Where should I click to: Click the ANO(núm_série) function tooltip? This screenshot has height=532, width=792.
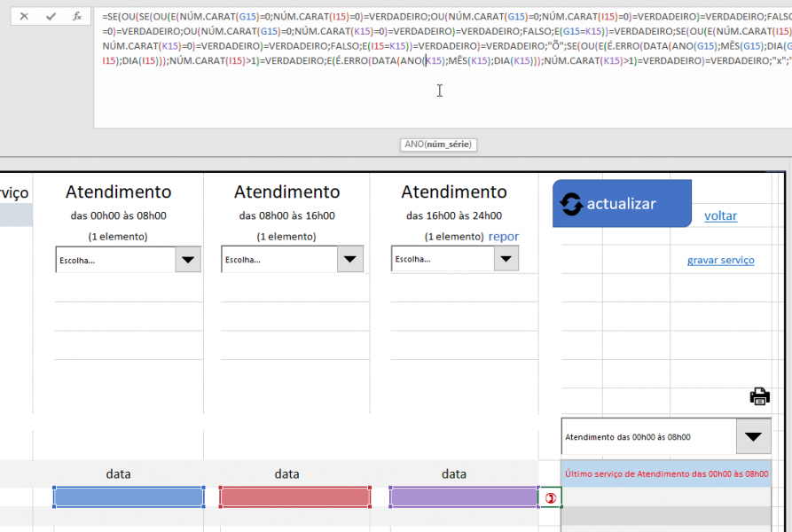click(438, 145)
